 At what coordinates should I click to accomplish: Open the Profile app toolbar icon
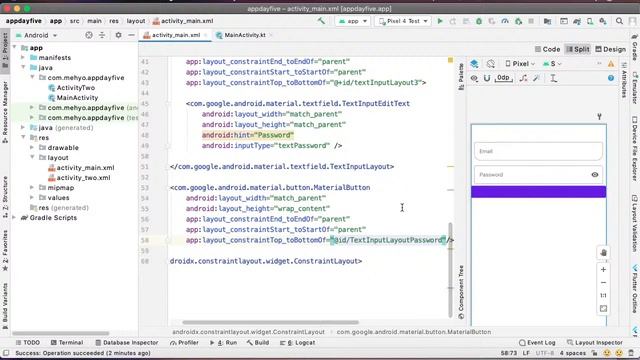[x=505, y=21]
